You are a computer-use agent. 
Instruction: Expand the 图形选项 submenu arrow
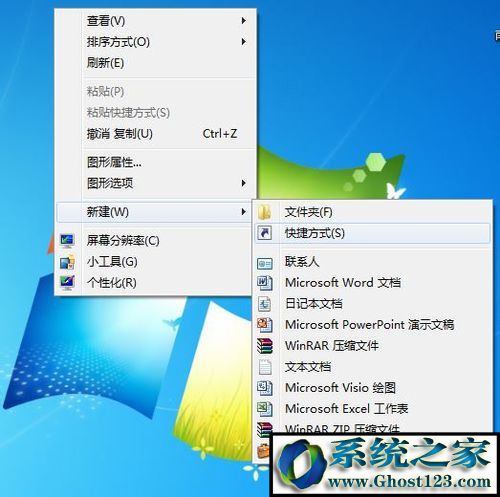244,183
